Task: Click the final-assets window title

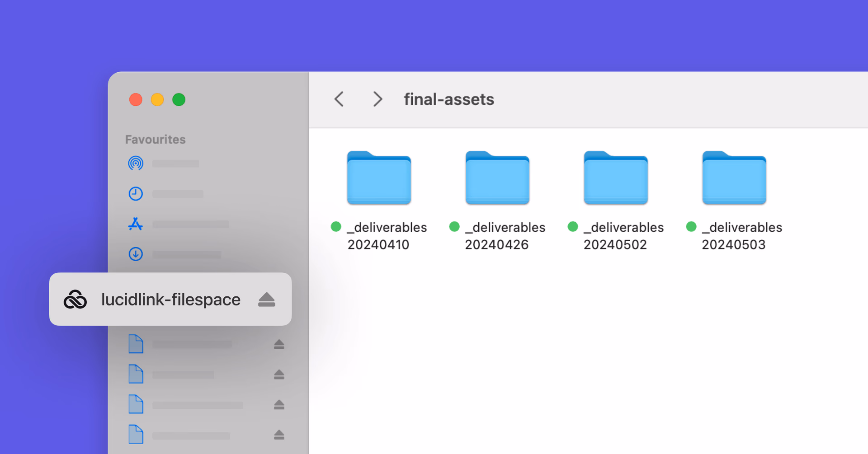Action: click(x=449, y=99)
